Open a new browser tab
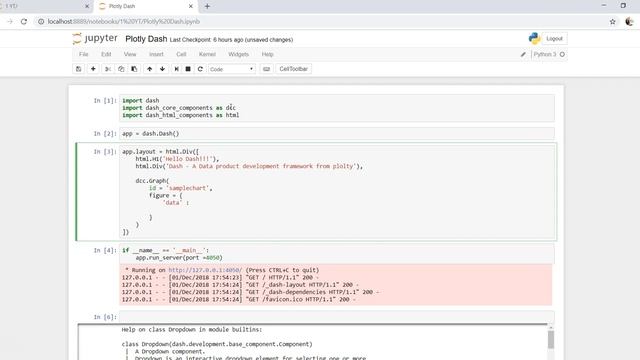Image resolution: width=640 pixels, height=360 pixels. pos(207,6)
